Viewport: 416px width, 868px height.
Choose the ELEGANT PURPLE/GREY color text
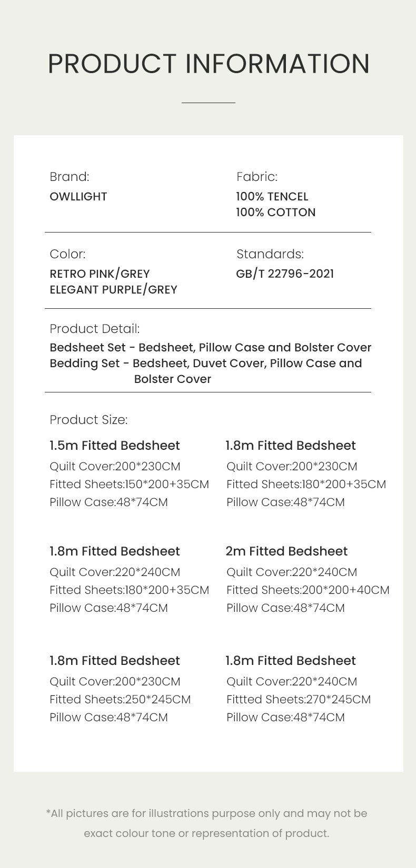tap(113, 290)
